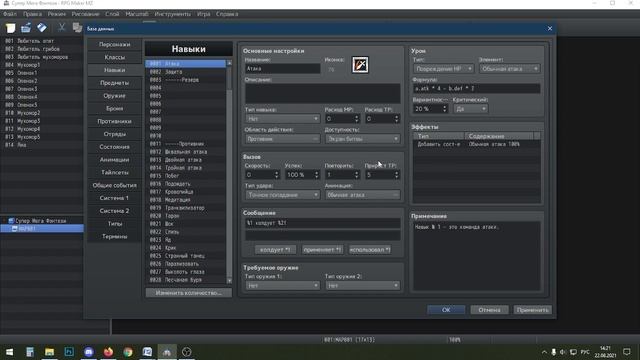Open Chrome from the taskbar
The image size is (640, 360).
(x=128, y=352)
